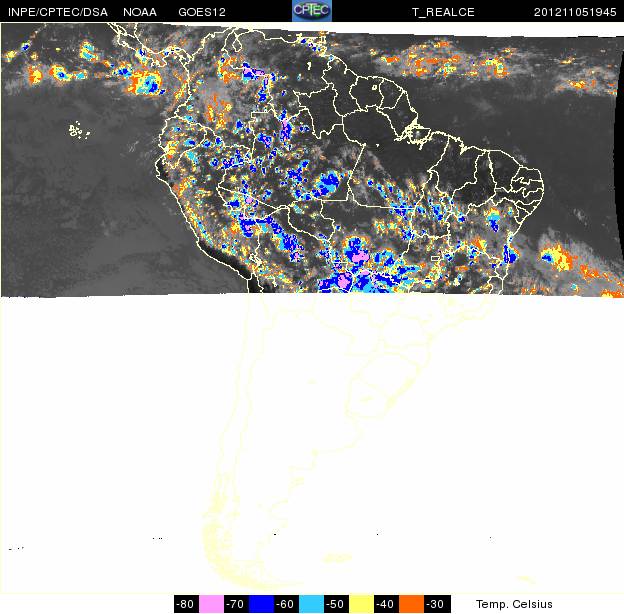Click the NOAA label in header
The height and width of the screenshot is (614, 624).
click(x=140, y=12)
